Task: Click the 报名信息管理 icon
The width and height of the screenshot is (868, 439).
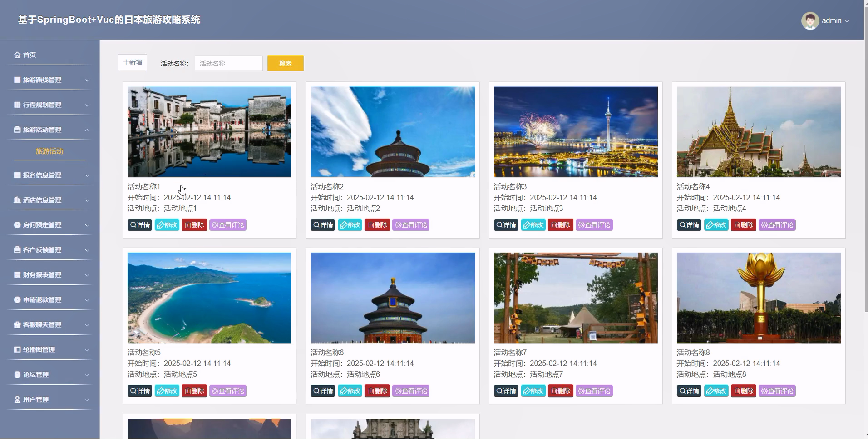Action: pyautogui.click(x=17, y=175)
